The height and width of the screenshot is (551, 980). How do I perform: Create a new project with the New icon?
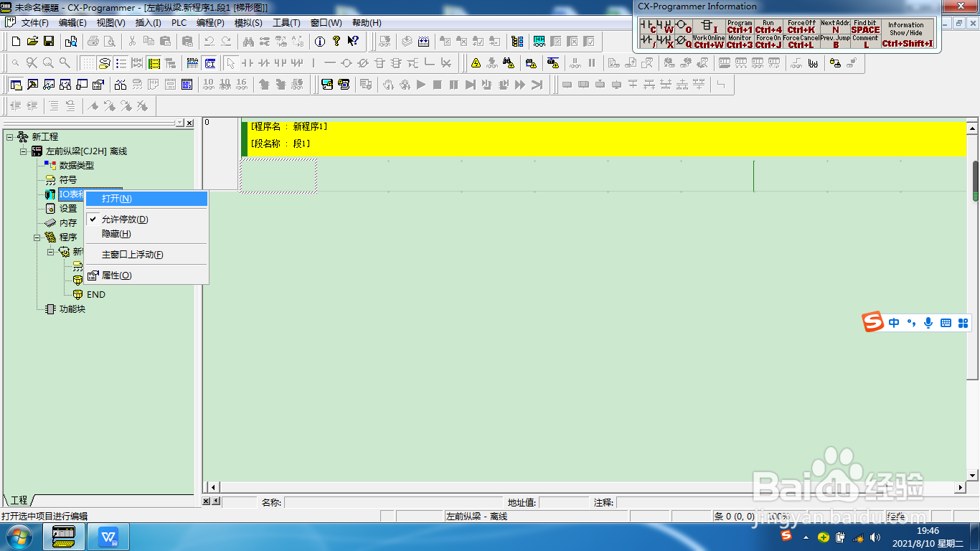(x=17, y=41)
